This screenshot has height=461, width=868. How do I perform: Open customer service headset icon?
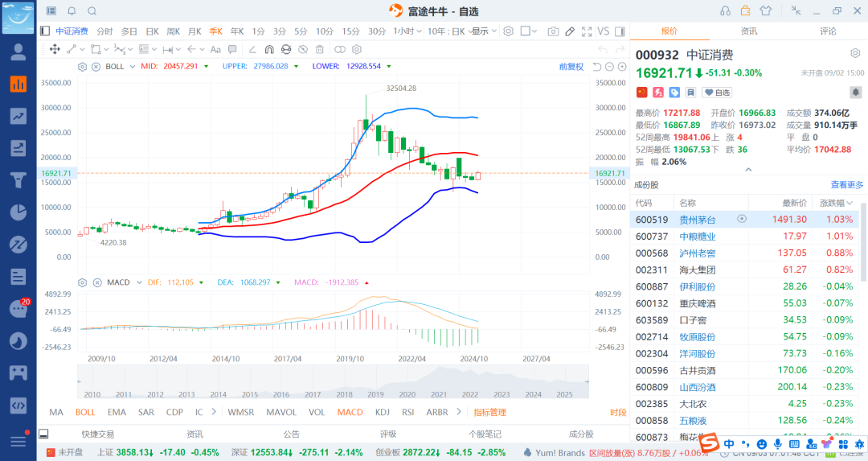coord(725,11)
